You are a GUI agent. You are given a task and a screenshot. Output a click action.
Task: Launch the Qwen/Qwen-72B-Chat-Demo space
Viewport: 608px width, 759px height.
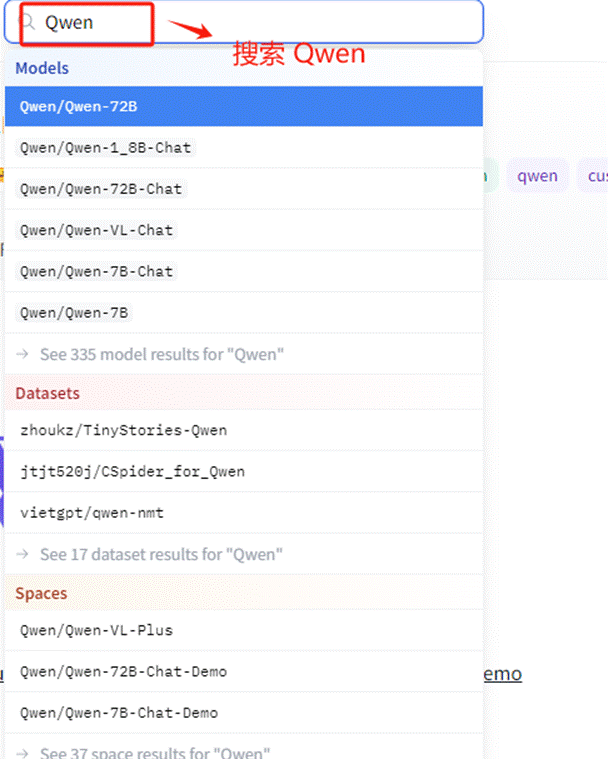click(123, 672)
